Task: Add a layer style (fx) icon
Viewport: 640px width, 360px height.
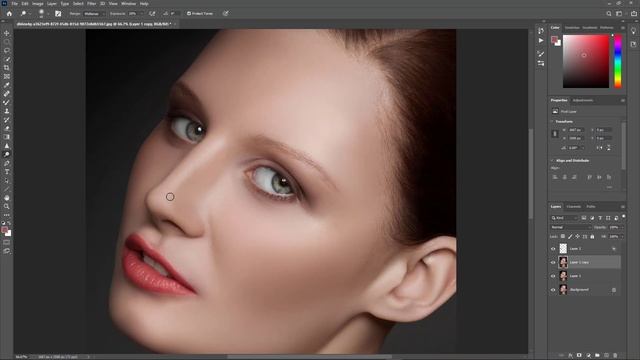Action: click(570, 356)
